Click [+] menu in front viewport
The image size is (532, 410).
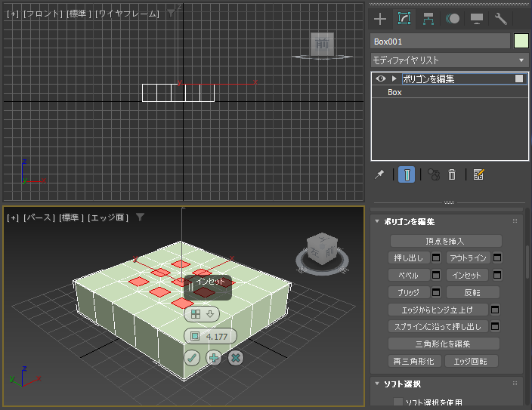[13, 14]
